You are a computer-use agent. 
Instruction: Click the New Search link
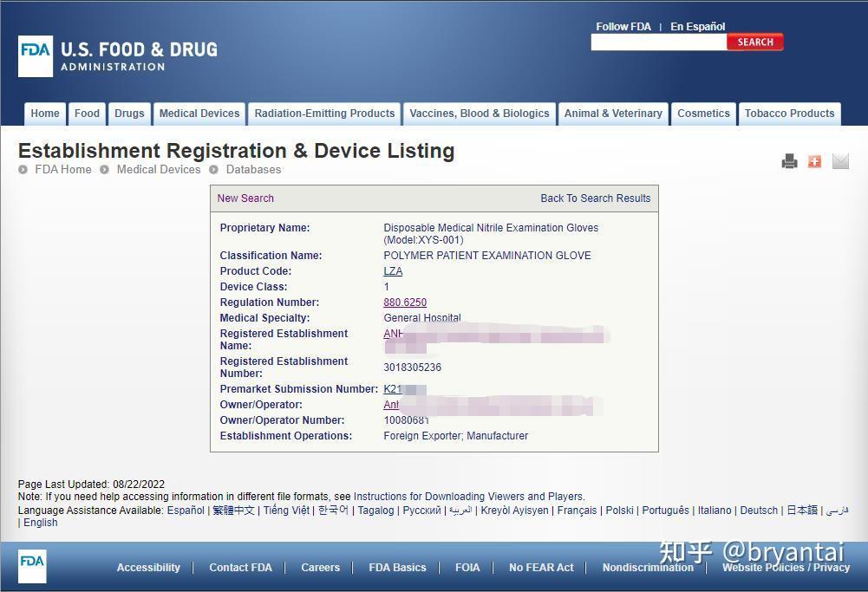[x=245, y=198]
